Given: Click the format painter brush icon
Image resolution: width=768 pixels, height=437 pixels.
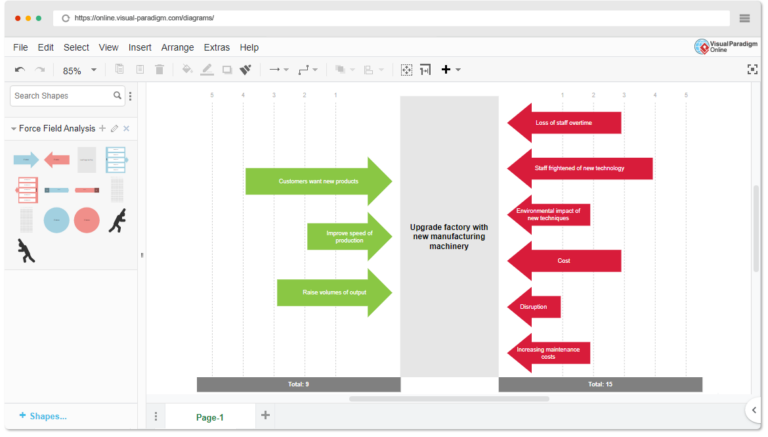Looking at the screenshot, I should point(245,70).
